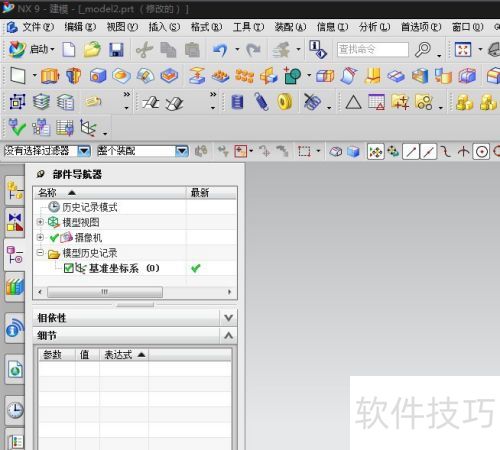
Task: Open the 视图(V) menu
Action: 122,27
